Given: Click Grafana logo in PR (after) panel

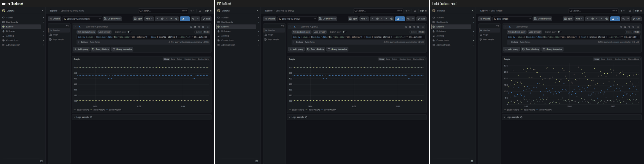Looking at the screenshot, I should click(218, 11).
